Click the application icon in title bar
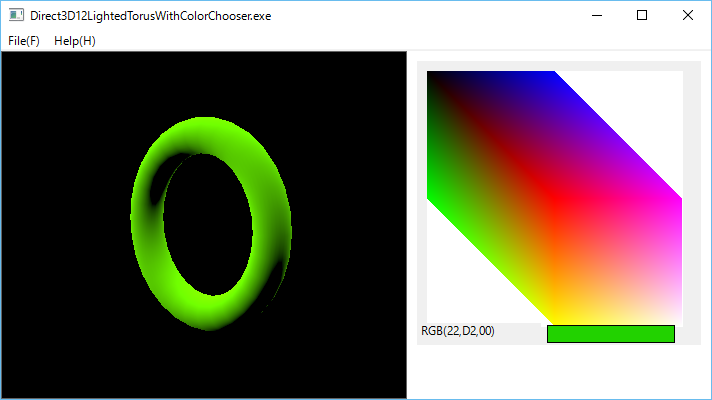Viewport: 712px width, 400px height. pyautogui.click(x=16, y=15)
